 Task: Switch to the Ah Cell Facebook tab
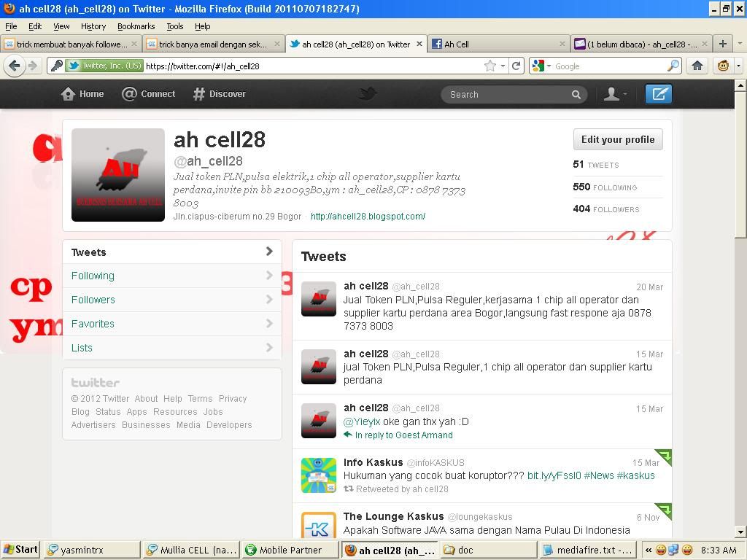(499, 44)
